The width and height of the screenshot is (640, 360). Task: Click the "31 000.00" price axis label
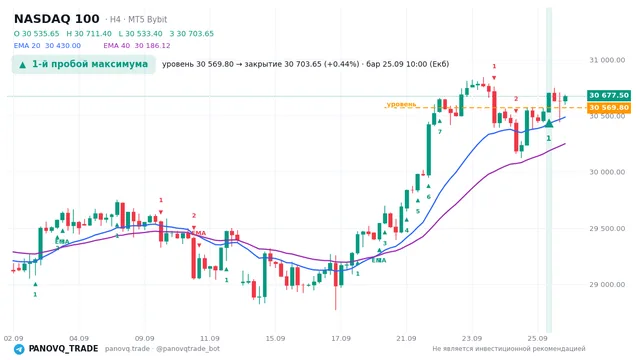[607, 60]
